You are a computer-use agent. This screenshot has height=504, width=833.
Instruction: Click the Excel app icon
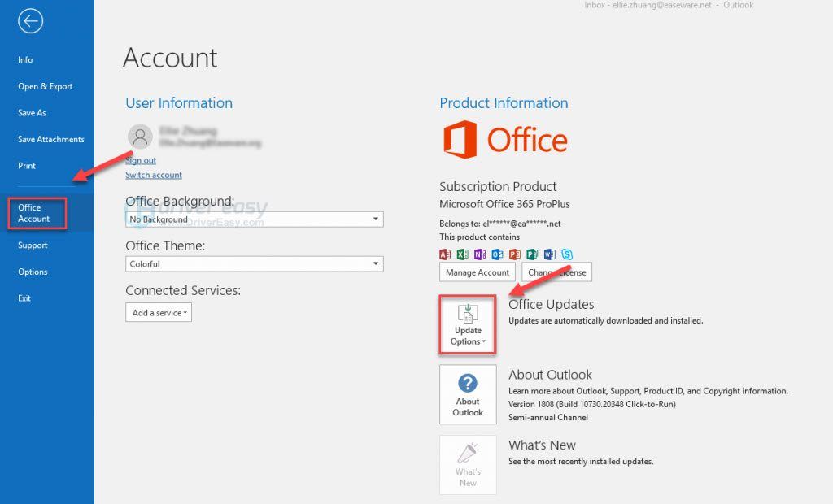(x=463, y=254)
